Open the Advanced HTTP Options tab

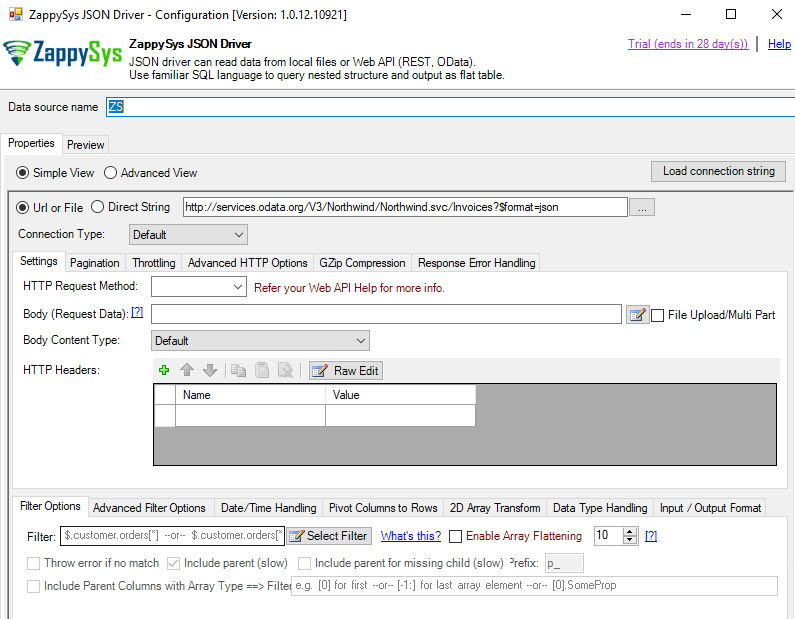[247, 263]
